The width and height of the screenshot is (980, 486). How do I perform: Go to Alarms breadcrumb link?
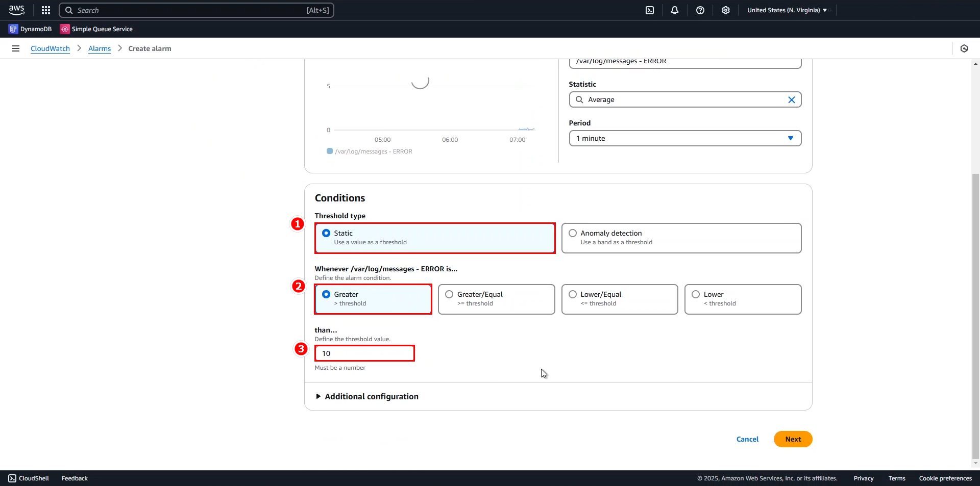tap(100, 48)
